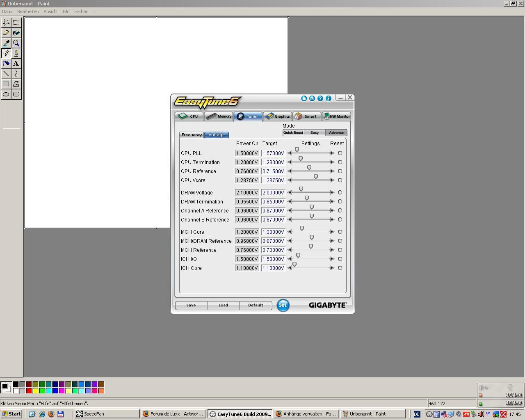Open the Frequency sub-tab
The width and height of the screenshot is (525, 420).
click(192, 135)
